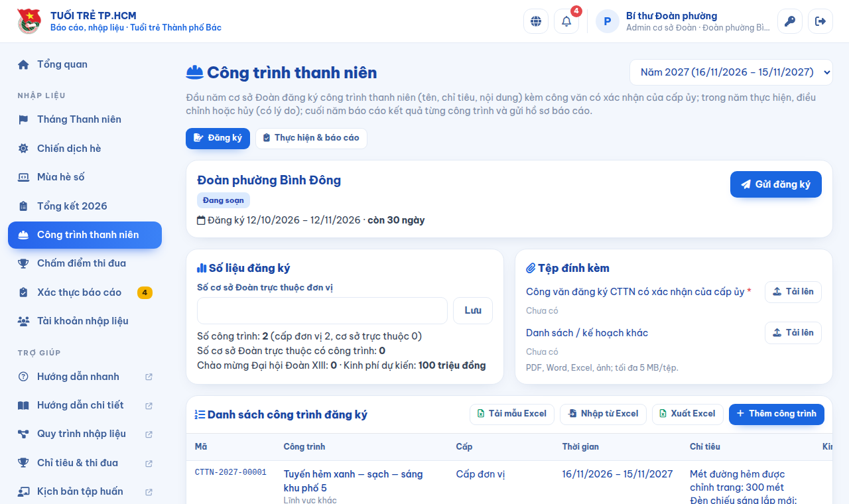The width and height of the screenshot is (849, 504).
Task: Open notifications bell with 4 alerts
Action: 566,21
